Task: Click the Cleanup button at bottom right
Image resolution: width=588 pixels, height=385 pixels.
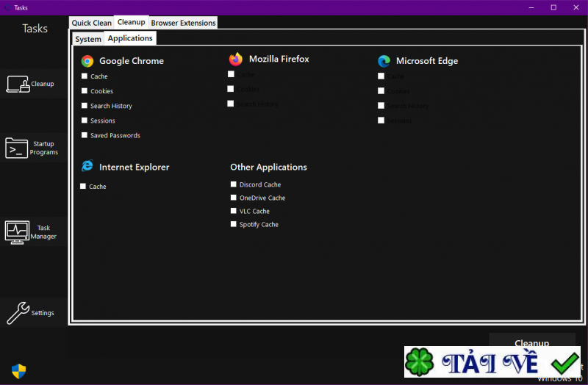Action: point(531,341)
